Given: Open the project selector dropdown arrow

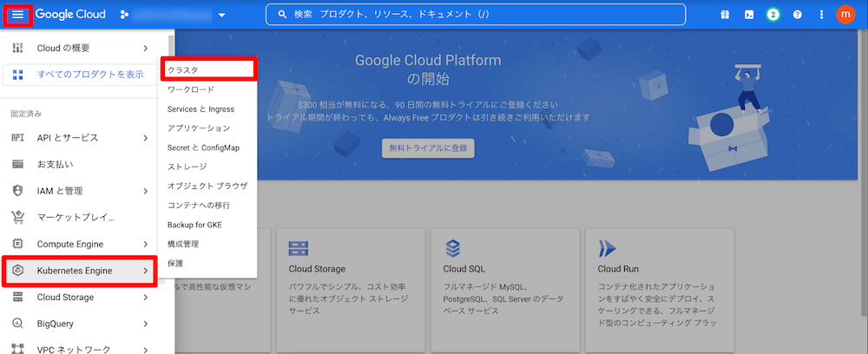Looking at the screenshot, I should [221, 15].
